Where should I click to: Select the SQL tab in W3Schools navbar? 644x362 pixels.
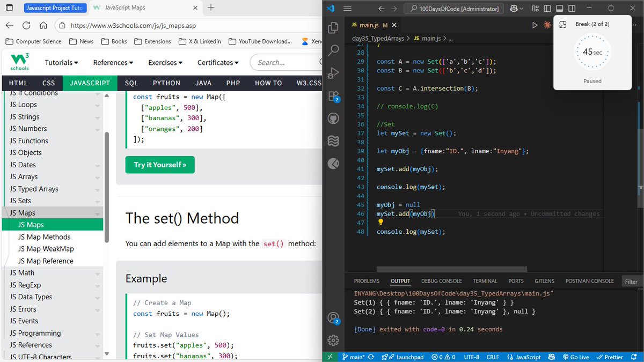pos(131,83)
